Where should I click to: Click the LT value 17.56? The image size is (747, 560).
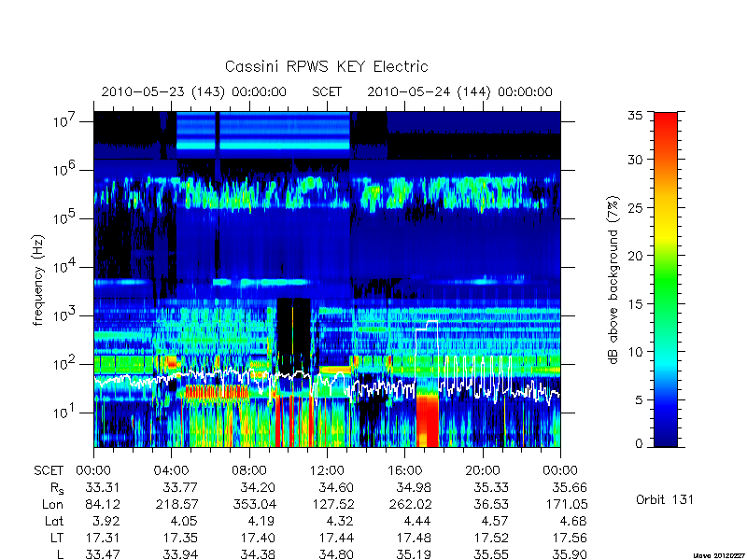(570, 539)
